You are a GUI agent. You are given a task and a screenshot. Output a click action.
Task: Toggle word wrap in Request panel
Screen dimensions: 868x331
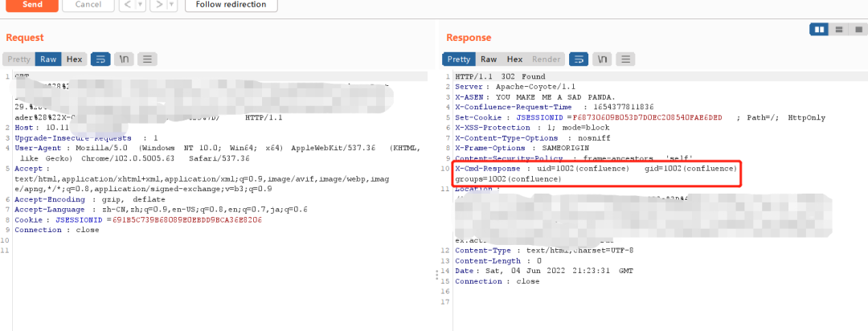coord(100,59)
